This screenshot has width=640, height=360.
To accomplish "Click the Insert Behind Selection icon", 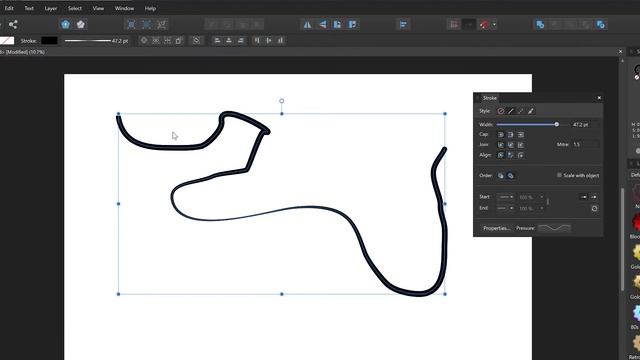I will (x=540, y=24).
